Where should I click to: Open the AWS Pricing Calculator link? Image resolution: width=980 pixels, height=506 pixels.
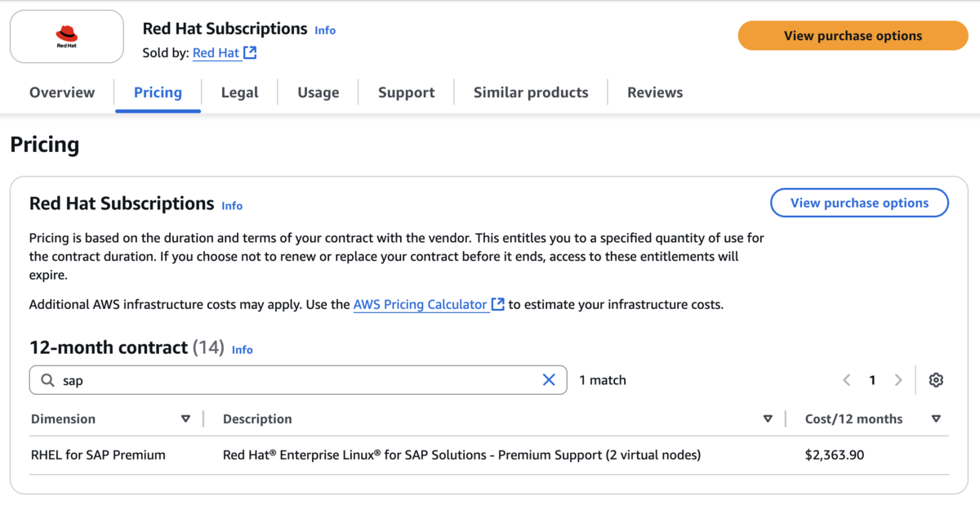coord(420,305)
